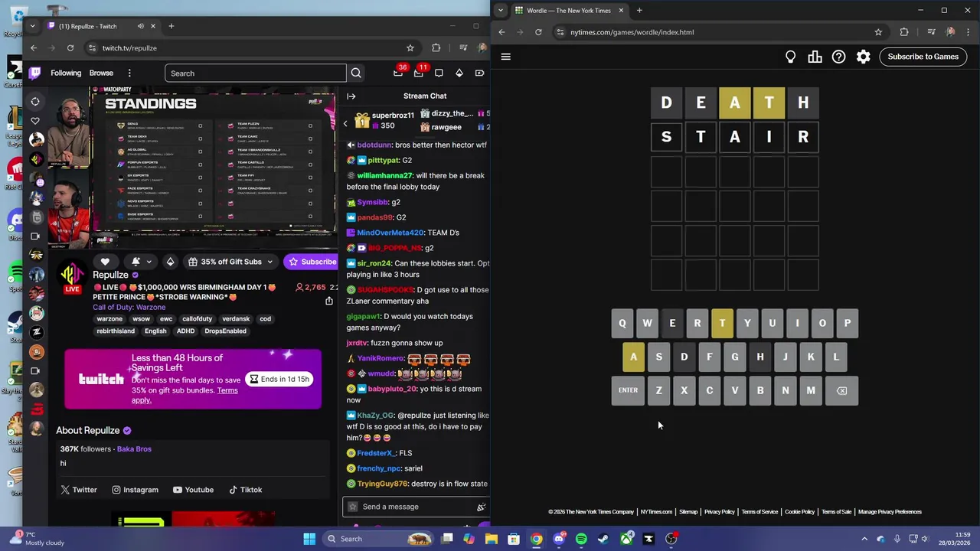Bookmark the Twitch page with the star
Screen dimensions: 980x551
coord(410,48)
